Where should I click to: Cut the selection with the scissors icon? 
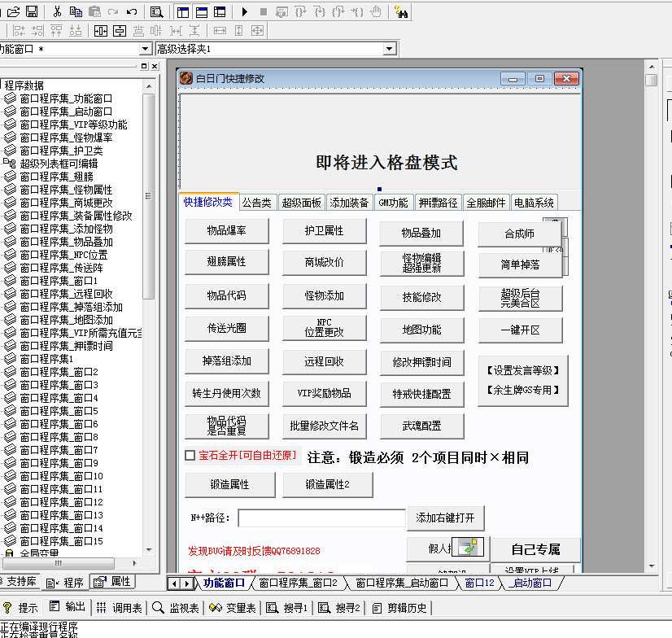click(57, 11)
